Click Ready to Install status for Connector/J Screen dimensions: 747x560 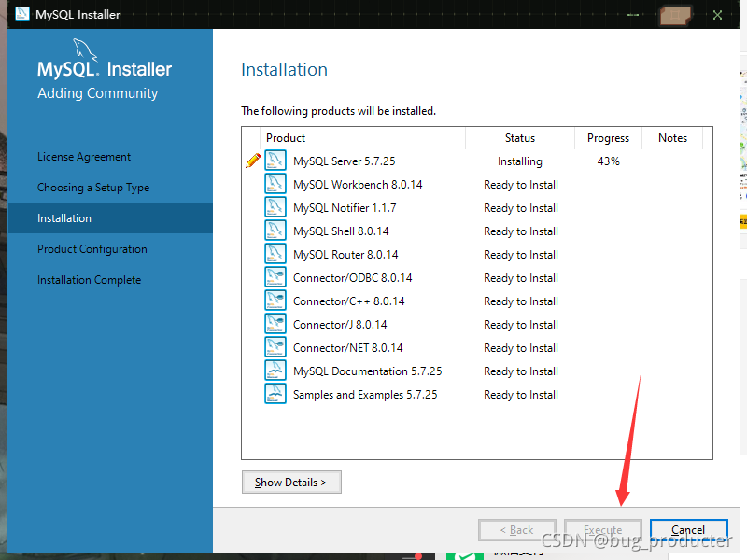tap(521, 325)
